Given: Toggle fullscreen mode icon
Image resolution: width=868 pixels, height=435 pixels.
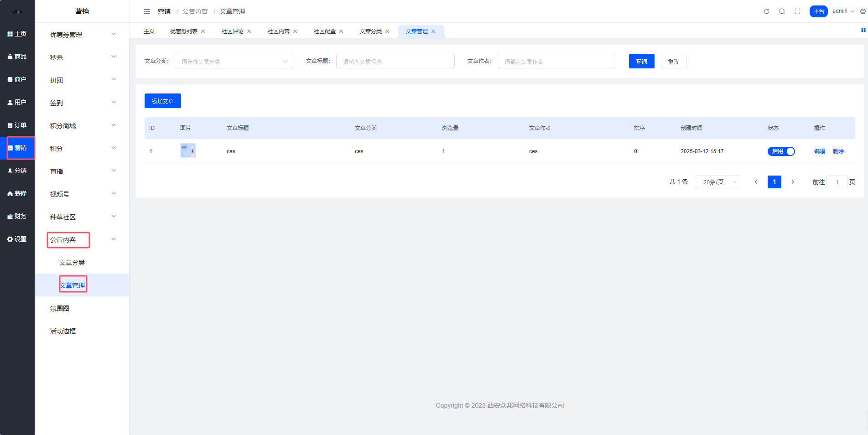Looking at the screenshot, I should (x=797, y=11).
